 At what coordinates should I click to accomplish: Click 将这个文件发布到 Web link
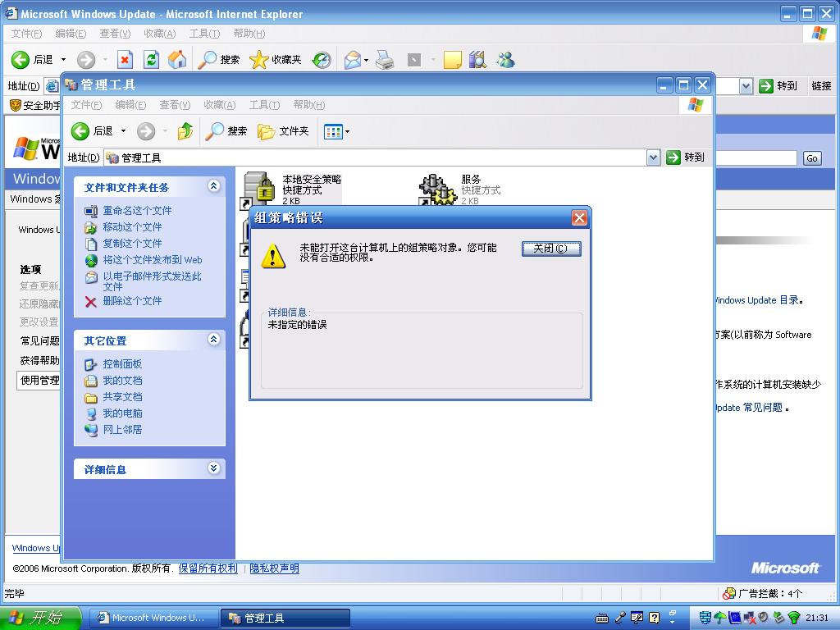152,260
